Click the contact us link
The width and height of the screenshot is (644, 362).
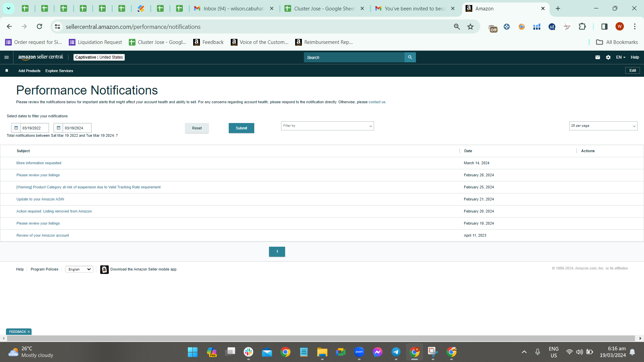(377, 102)
